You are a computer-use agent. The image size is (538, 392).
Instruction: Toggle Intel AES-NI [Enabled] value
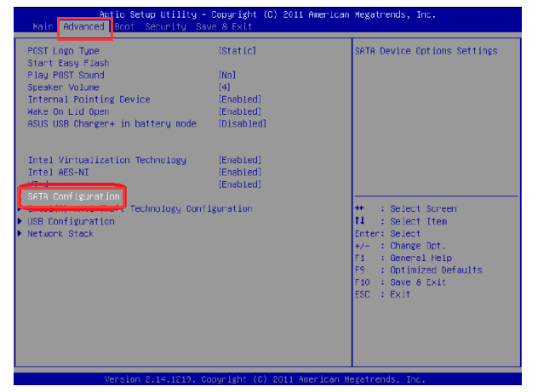pyautogui.click(x=240, y=173)
